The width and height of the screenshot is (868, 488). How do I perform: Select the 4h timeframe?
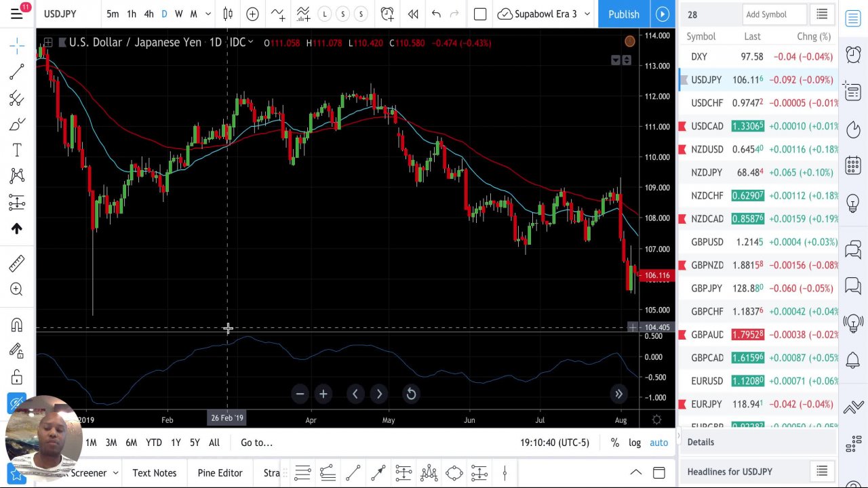(149, 14)
